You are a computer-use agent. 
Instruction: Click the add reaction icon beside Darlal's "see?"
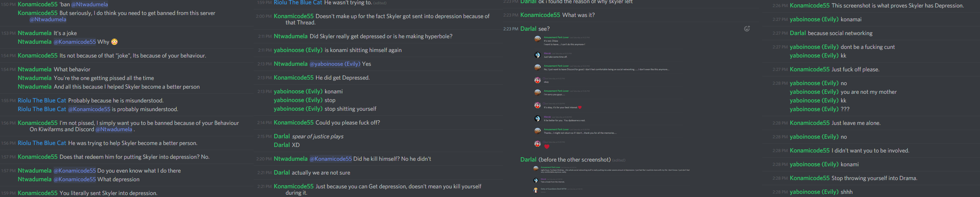(x=747, y=28)
